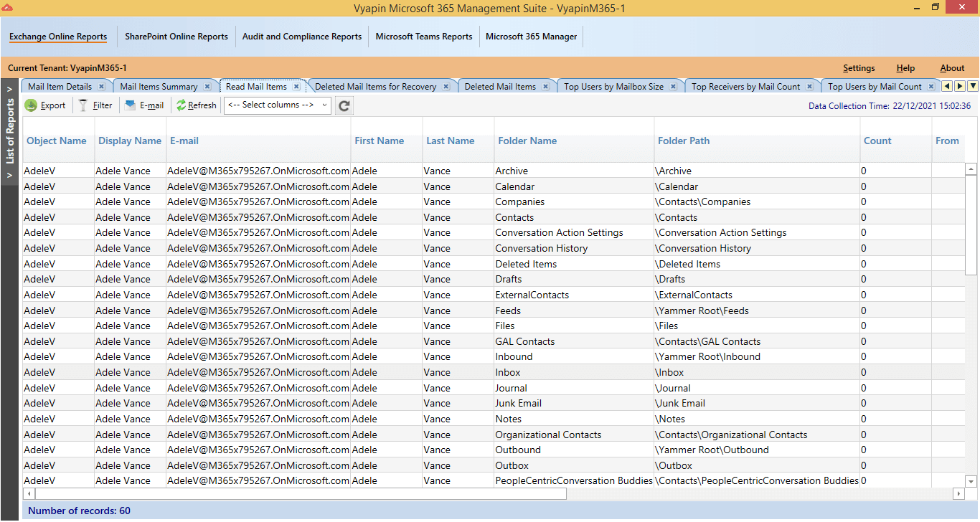Viewport: 980px width, 522px height.
Task: Close the Deleted Mail Items for Recovery tab
Action: [x=446, y=86]
